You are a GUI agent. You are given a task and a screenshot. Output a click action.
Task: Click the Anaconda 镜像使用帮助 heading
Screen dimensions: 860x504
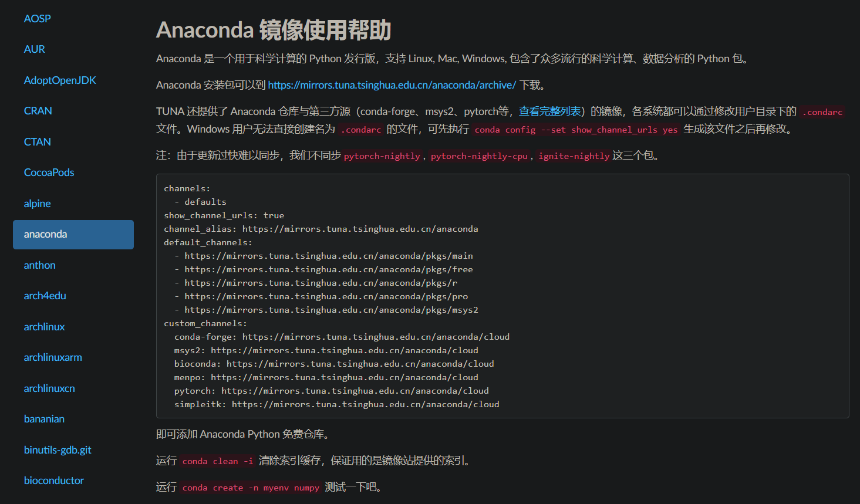[x=274, y=30]
